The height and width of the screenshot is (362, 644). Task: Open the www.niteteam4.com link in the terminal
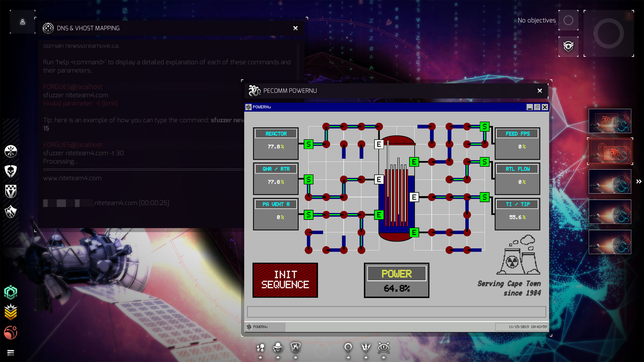pyautogui.click(x=72, y=178)
